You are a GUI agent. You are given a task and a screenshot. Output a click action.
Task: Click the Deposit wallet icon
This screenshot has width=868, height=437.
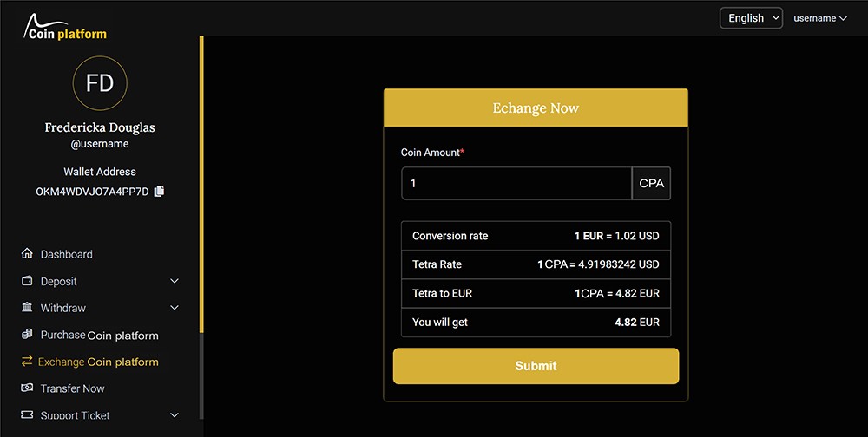27,281
